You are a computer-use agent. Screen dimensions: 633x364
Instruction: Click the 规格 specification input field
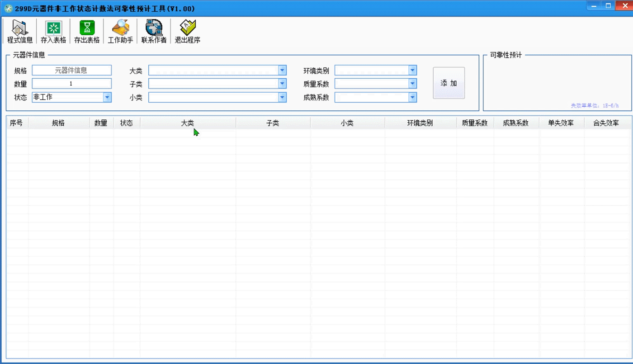[x=71, y=70]
